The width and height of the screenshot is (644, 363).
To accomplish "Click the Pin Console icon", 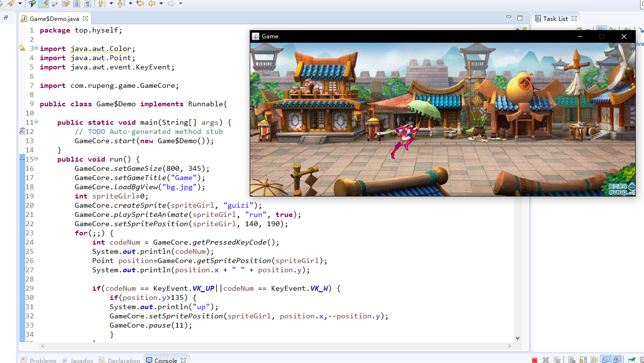I will pos(632,360).
